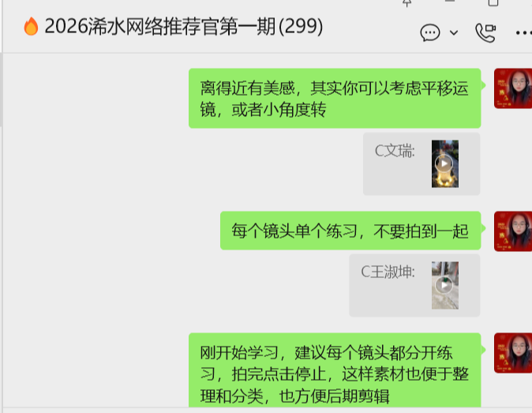Open the chat message icon in header
This screenshot has height=413, width=532.
tap(430, 32)
